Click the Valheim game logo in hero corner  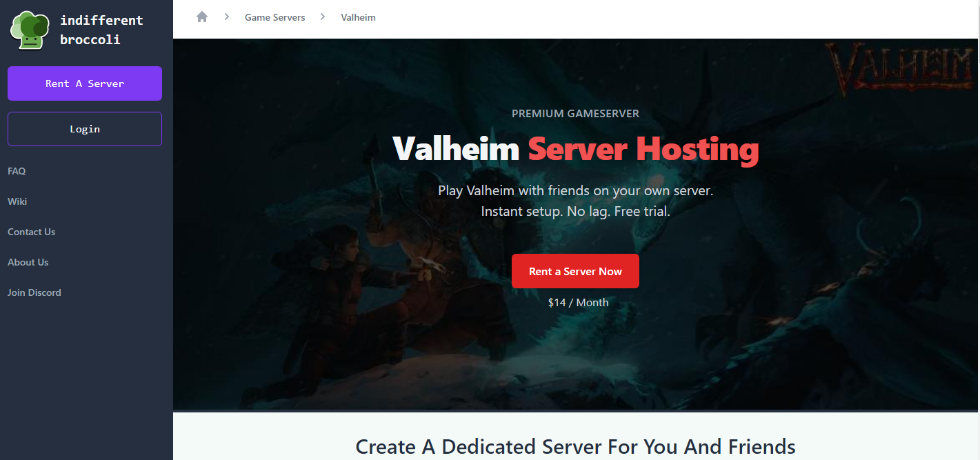[x=900, y=68]
